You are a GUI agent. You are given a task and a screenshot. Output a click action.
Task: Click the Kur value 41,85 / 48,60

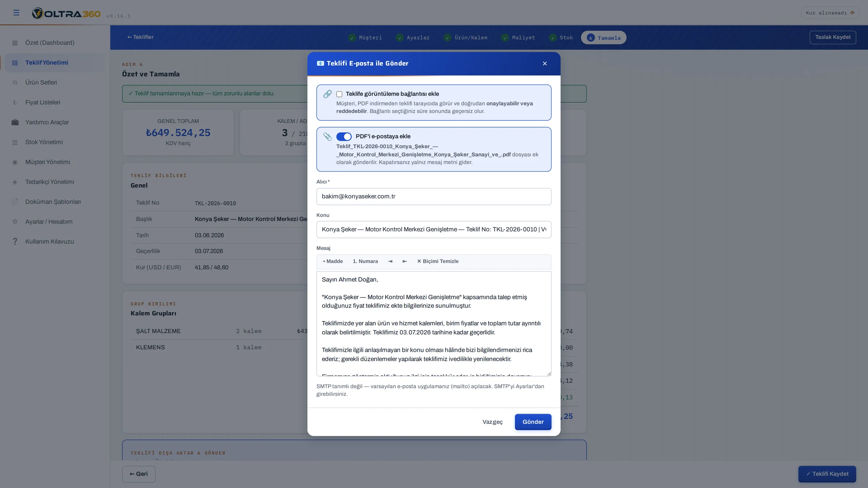coord(212,267)
